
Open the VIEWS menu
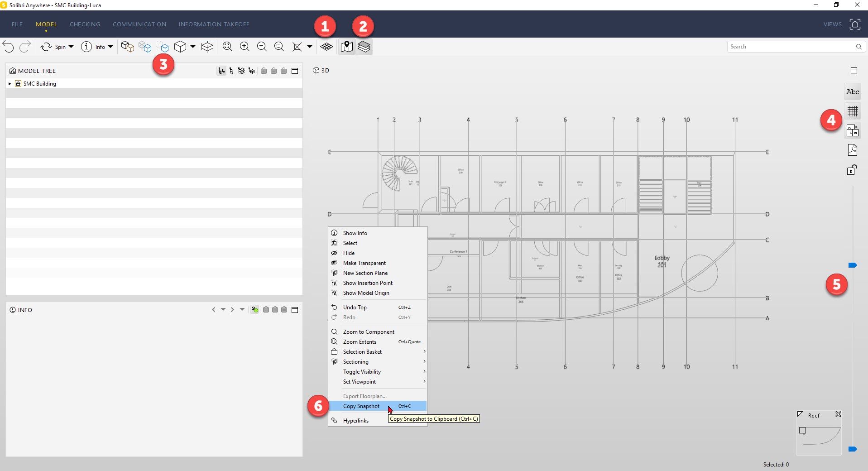[832, 24]
